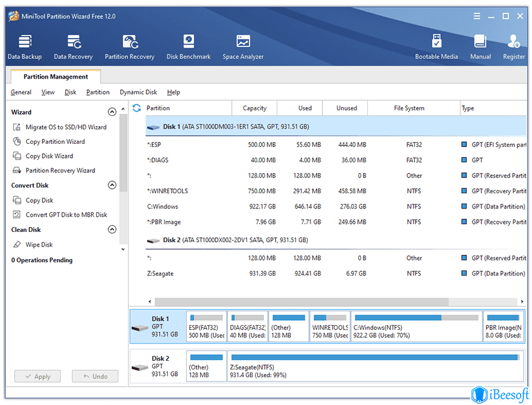Click Z:Seagate(NTFS) block in Disk 2 map

click(376, 366)
